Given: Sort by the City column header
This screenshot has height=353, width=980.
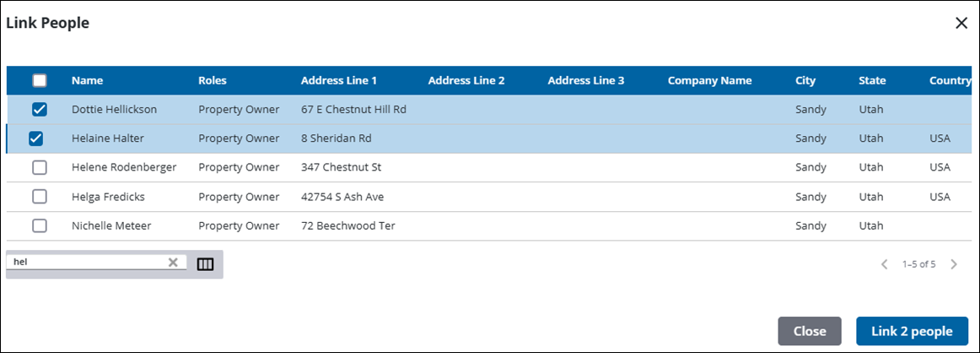Looking at the screenshot, I should [805, 81].
